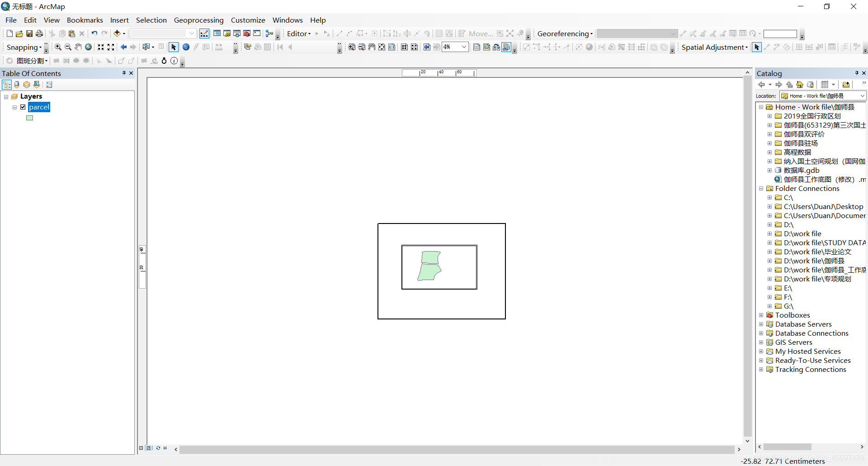Select GIS Servers in Catalog
Image resolution: width=868 pixels, height=466 pixels.
(x=793, y=342)
